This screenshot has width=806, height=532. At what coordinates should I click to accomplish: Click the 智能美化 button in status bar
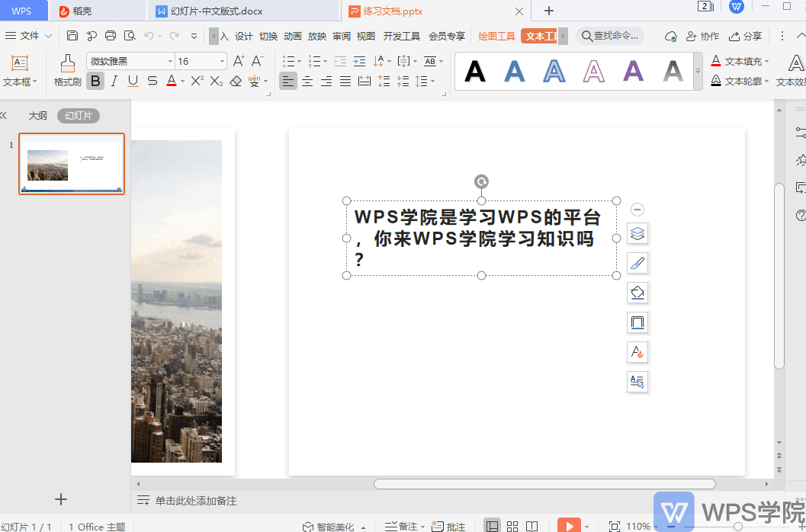(x=334, y=527)
